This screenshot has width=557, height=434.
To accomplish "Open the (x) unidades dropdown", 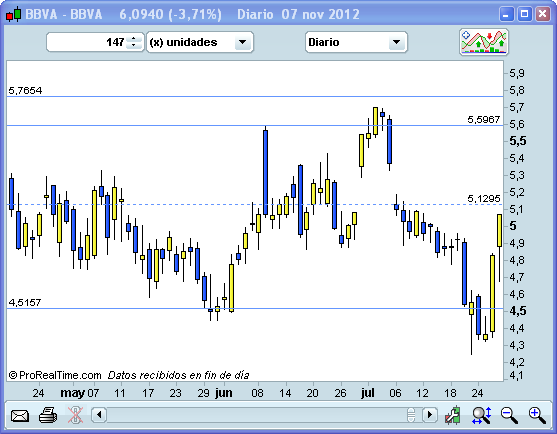I will (x=200, y=42).
